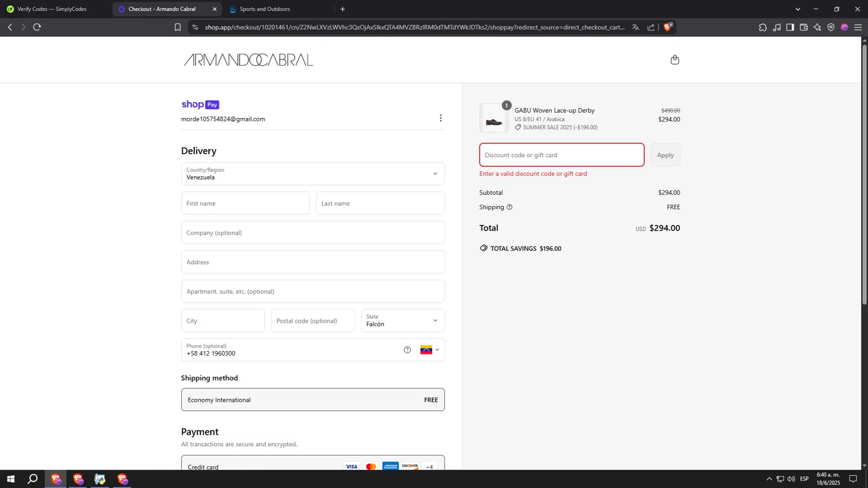
Task: Click the Address field
Action: 312,262
